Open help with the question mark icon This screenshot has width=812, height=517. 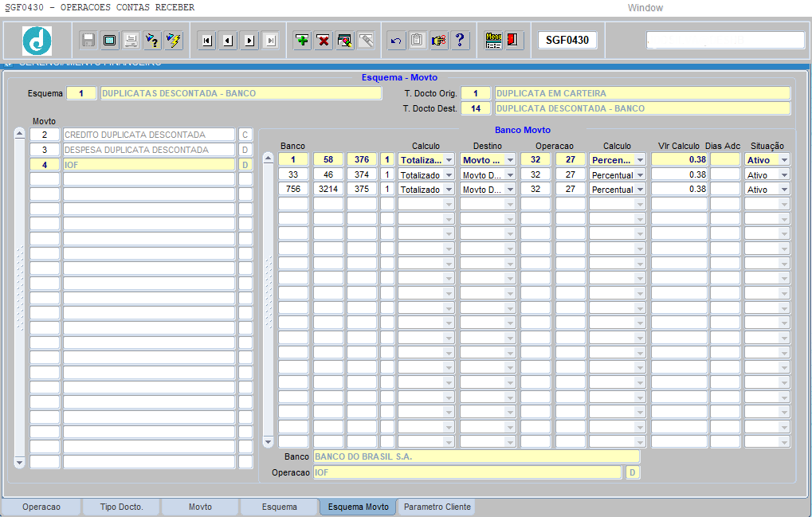click(460, 40)
